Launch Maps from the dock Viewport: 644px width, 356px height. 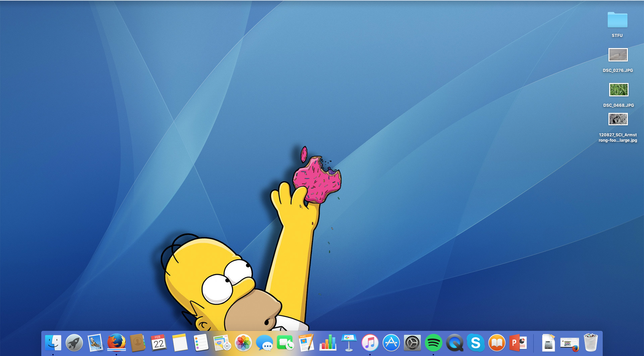click(222, 343)
